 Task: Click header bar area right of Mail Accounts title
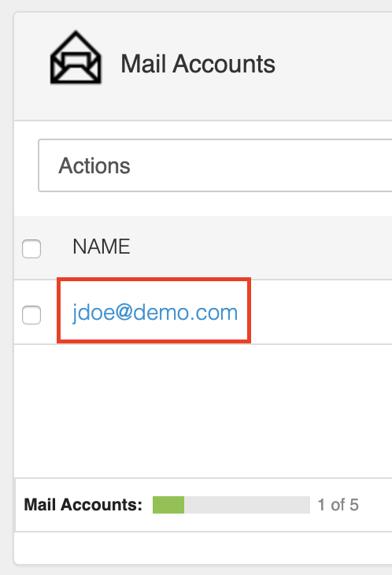tap(334, 65)
